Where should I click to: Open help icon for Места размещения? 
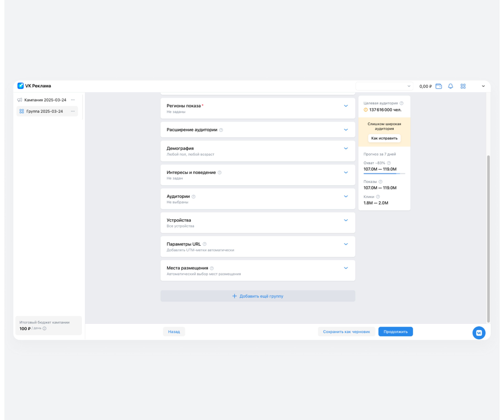pos(212,268)
